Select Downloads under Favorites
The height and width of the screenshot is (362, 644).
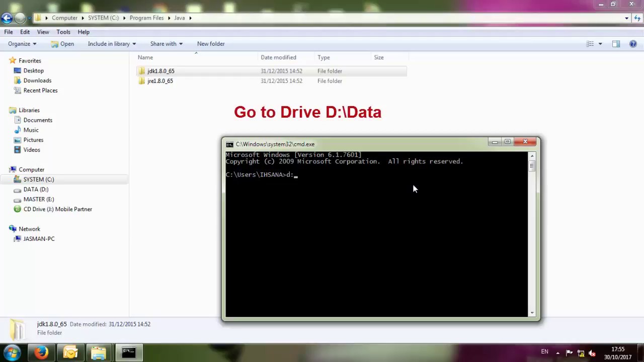click(37, 80)
